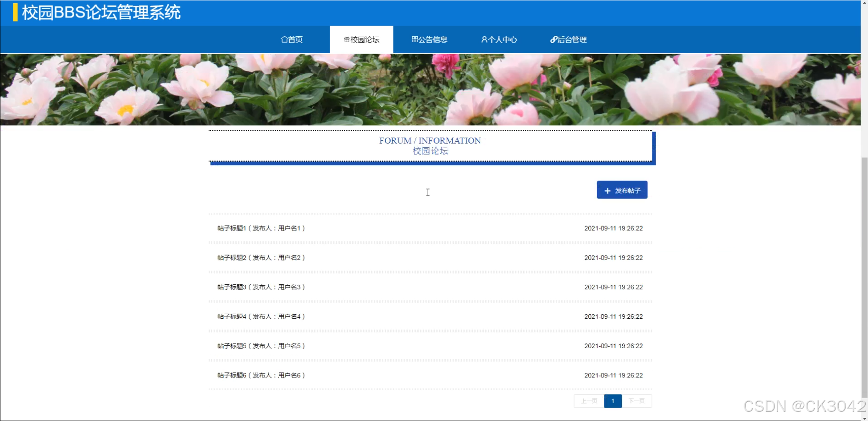
Task: Click the grid icon beside 公告信息
Action: 414,39
